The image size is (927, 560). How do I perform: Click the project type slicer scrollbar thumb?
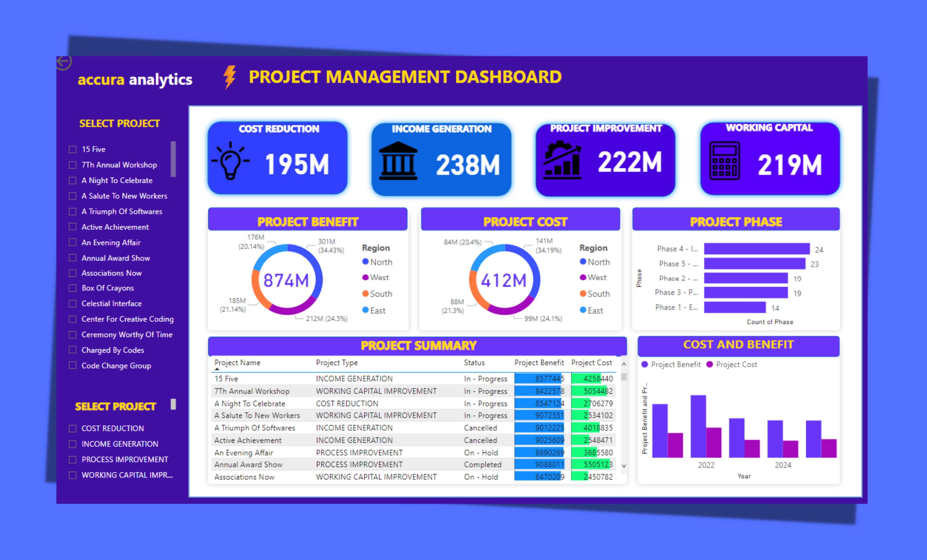(x=173, y=404)
